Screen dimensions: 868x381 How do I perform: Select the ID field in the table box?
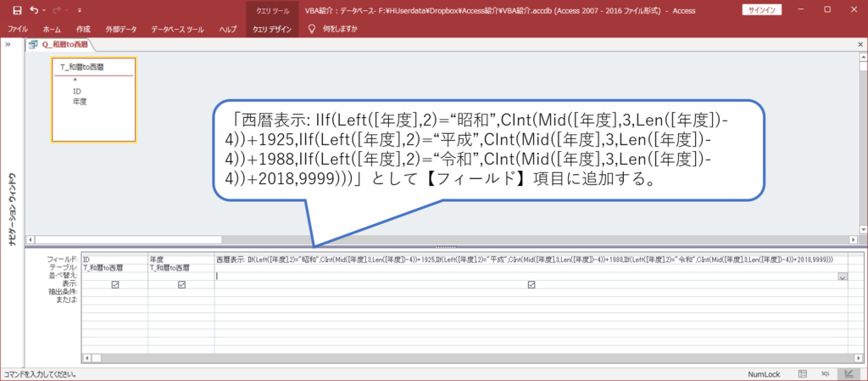click(76, 91)
